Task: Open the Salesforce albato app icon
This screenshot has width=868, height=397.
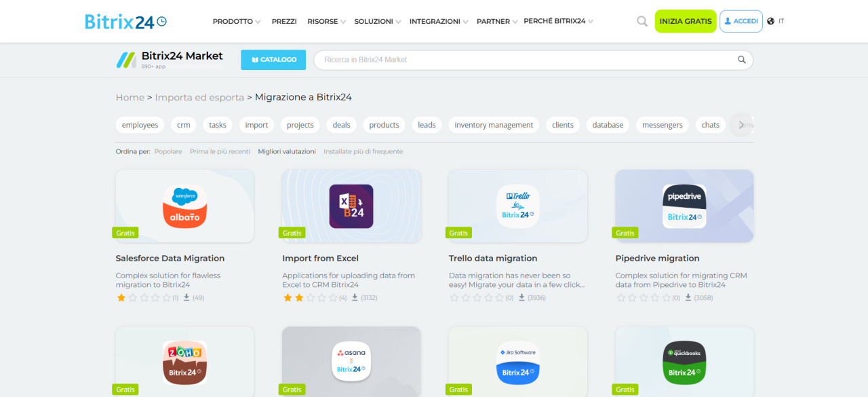Action: click(x=184, y=206)
